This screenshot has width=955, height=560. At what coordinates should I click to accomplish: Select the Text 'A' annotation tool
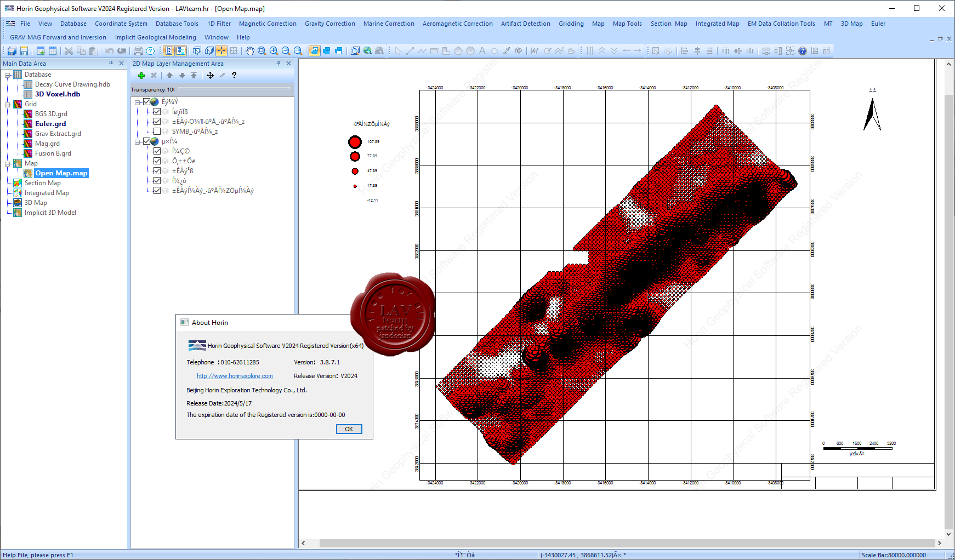tap(482, 51)
